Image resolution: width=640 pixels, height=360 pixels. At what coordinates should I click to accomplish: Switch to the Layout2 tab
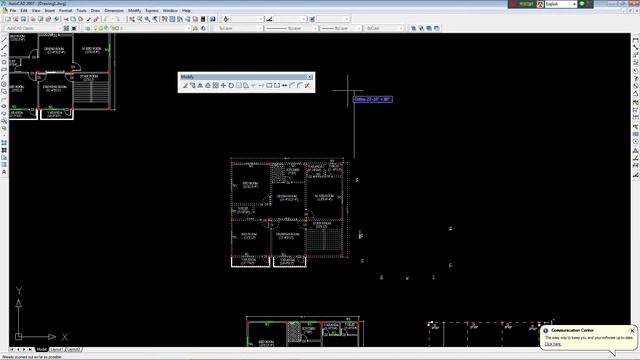click(73, 349)
